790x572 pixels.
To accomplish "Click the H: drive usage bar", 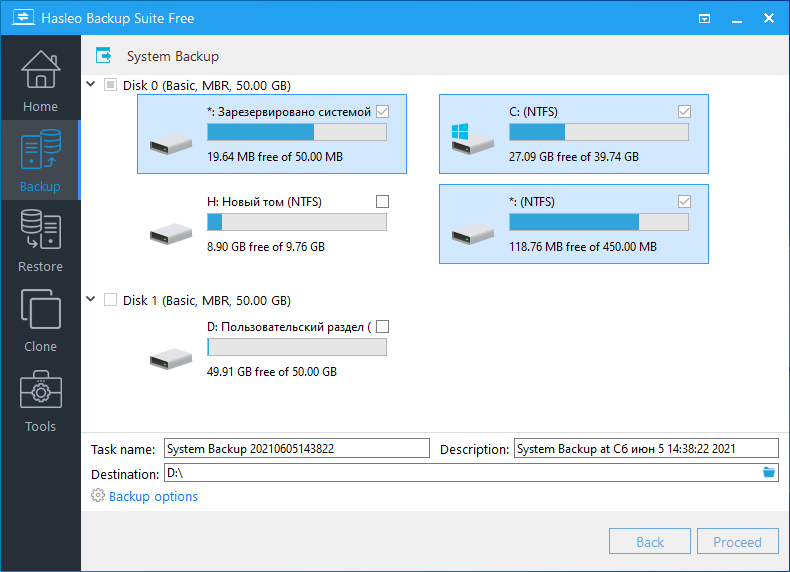I will (297, 222).
